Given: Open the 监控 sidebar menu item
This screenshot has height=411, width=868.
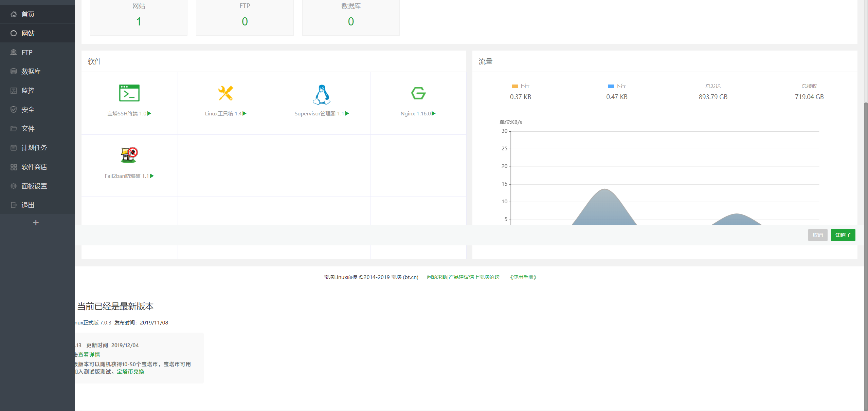Looking at the screenshot, I should (x=37, y=91).
